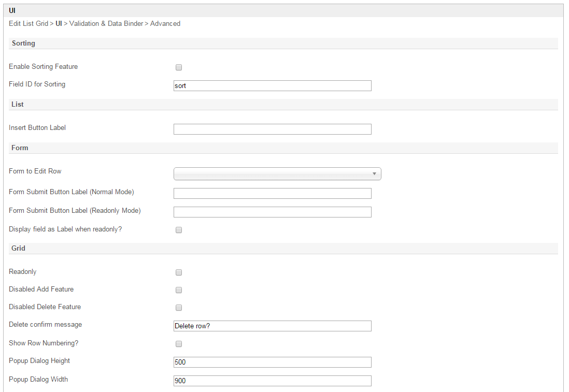Click Form Submit Button Label Normal Mode field

click(272, 194)
